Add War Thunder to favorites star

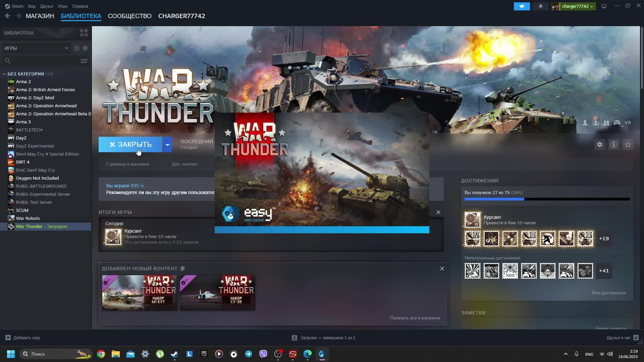pos(628,144)
